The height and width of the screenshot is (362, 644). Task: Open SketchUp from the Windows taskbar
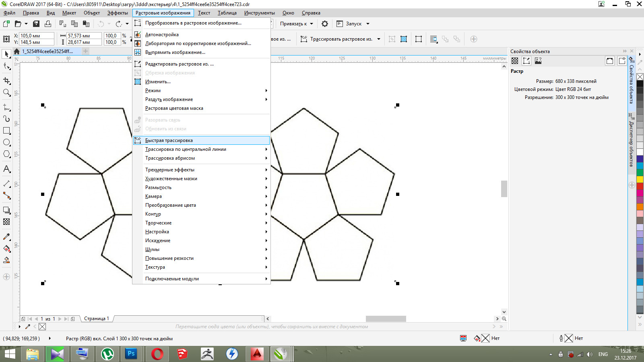182,354
